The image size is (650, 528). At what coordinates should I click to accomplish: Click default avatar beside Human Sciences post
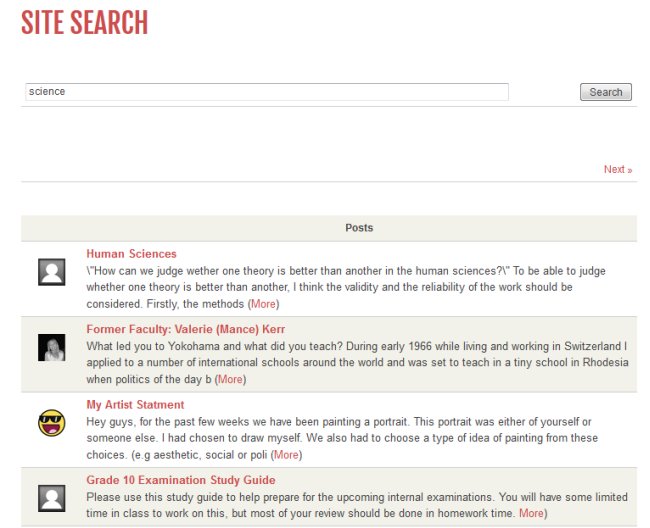(51, 272)
